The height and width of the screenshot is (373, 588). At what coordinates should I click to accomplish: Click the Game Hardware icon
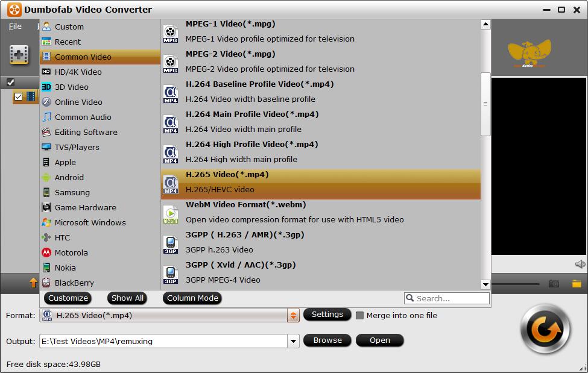[x=46, y=207]
